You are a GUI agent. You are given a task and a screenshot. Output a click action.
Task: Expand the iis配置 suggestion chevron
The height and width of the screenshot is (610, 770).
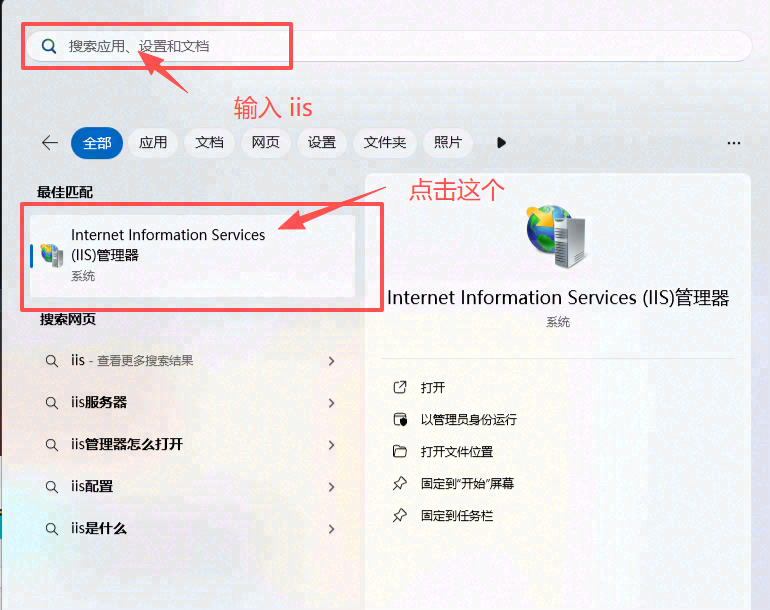[x=331, y=487]
